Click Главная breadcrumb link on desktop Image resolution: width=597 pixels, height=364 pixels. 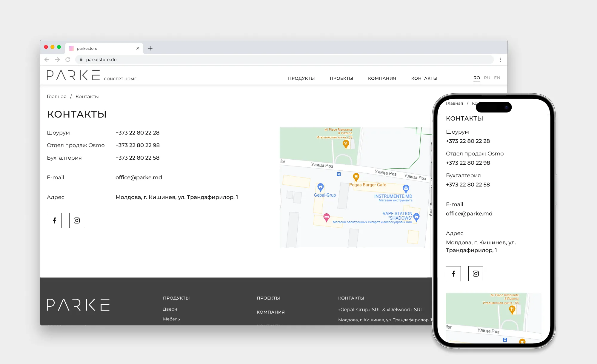(x=56, y=97)
